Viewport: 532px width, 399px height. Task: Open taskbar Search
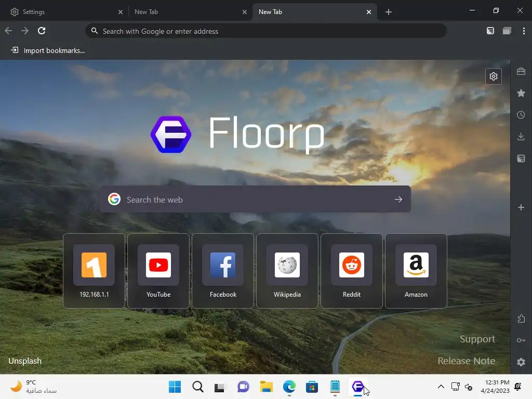pyautogui.click(x=198, y=387)
